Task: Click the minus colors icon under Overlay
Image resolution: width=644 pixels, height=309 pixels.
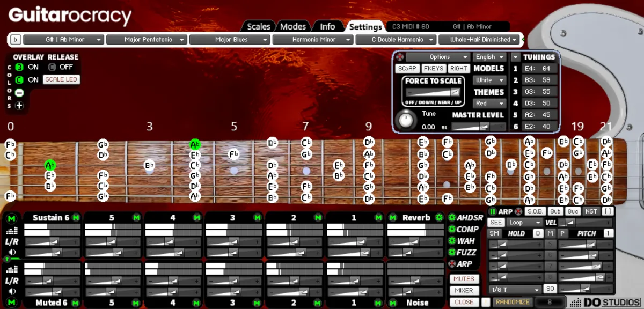Action: pos(19,93)
